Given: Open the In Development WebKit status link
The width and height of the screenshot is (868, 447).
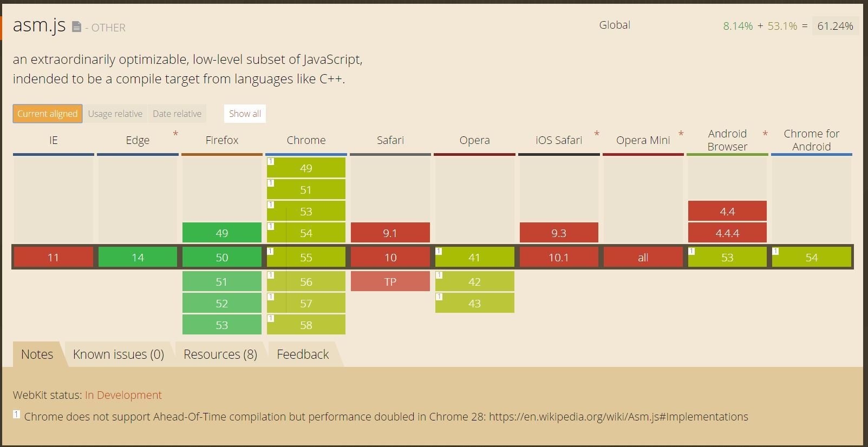Looking at the screenshot, I should [123, 395].
